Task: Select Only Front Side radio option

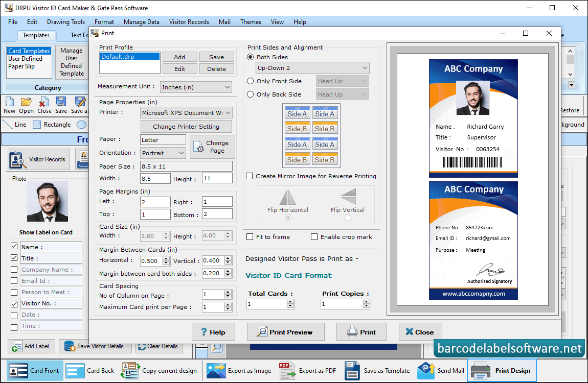Action: pyautogui.click(x=251, y=81)
